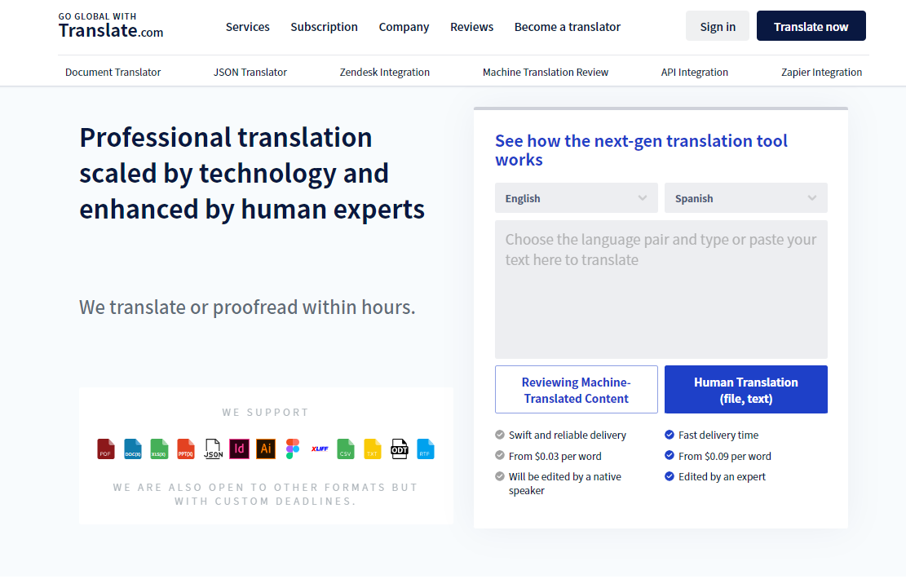Click the Adobe InDesign format icon
906x588 pixels.
tap(239, 449)
